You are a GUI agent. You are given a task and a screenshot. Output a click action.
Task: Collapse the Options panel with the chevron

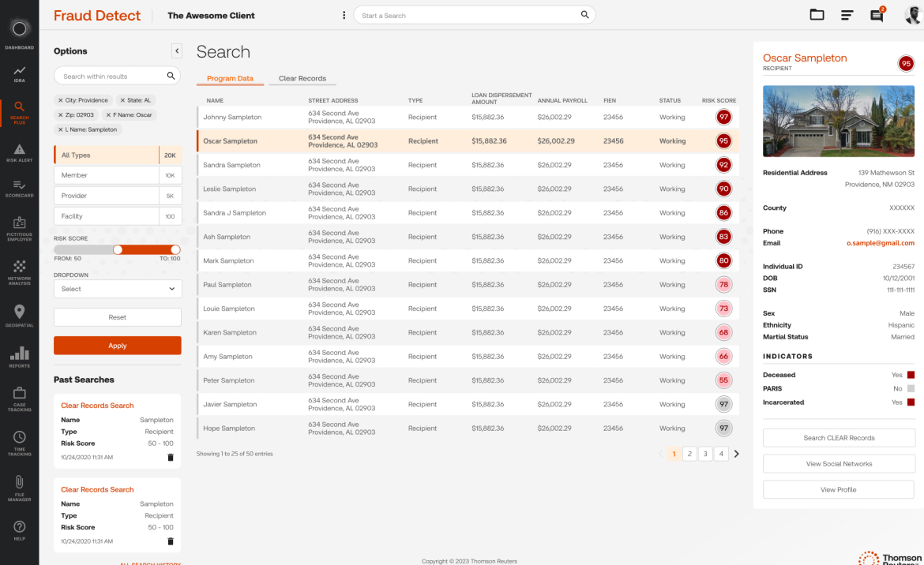coord(177,51)
